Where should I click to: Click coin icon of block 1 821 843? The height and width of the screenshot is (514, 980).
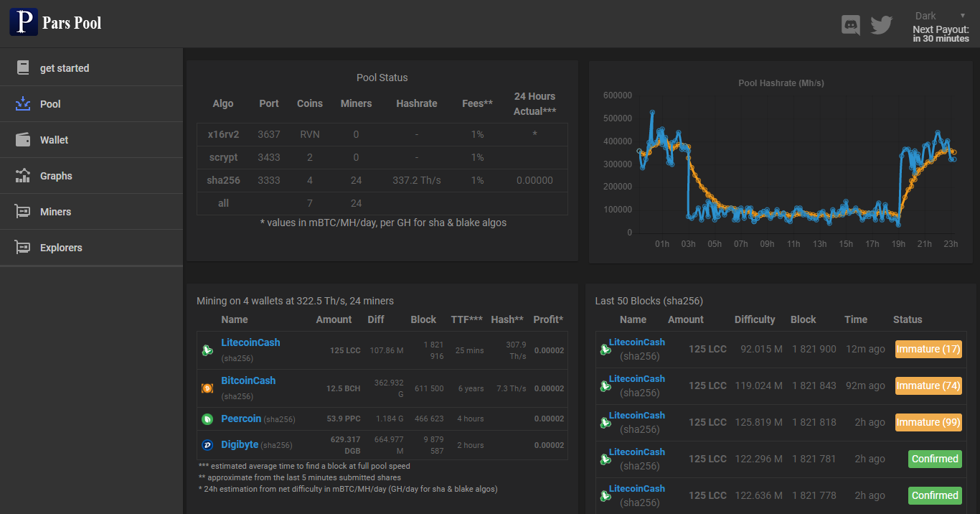[x=606, y=386]
